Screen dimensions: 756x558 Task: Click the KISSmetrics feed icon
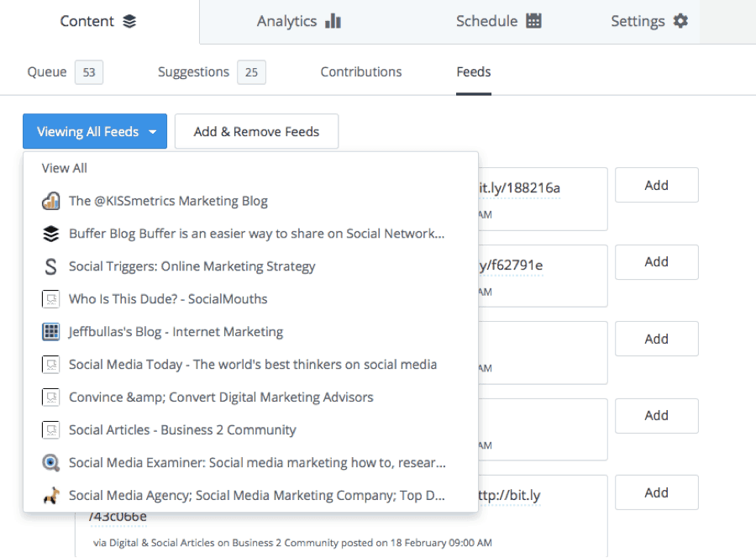click(50, 201)
